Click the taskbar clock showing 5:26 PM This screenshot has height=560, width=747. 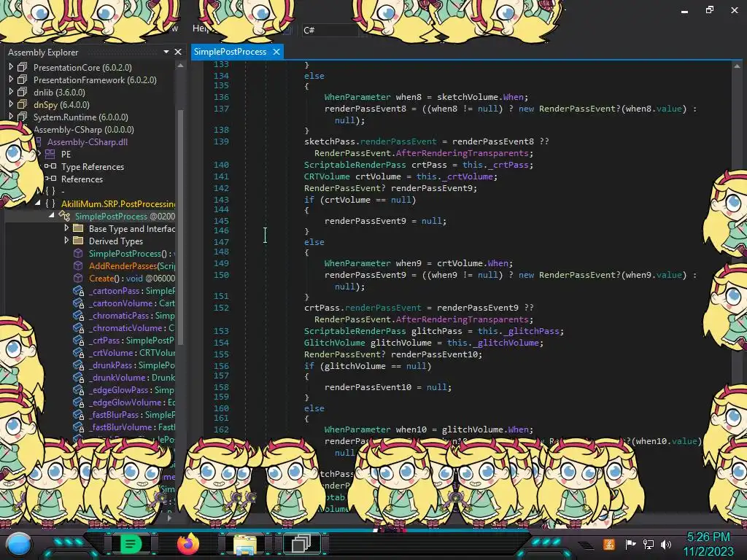(708, 537)
